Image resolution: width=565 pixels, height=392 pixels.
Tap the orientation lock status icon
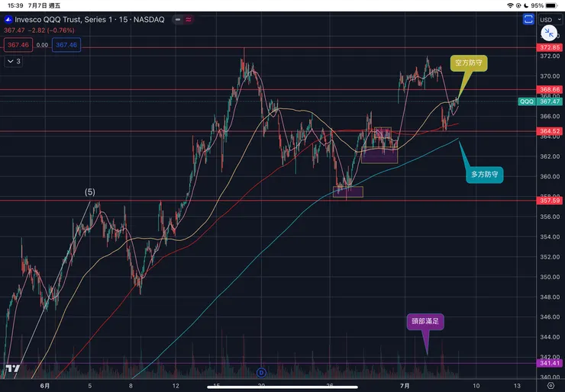click(518, 5)
